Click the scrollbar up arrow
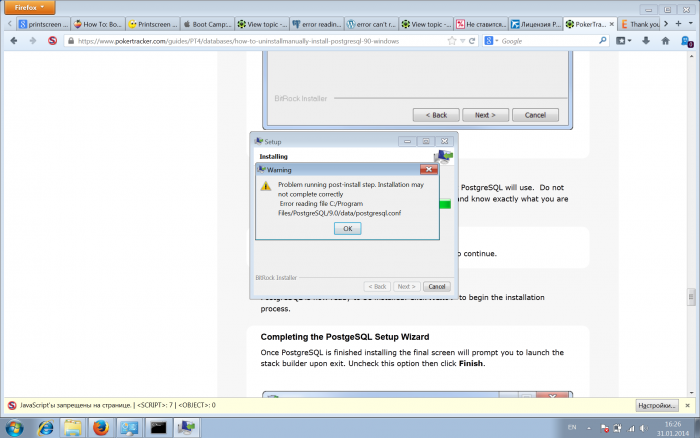This screenshot has width=700, height=438. click(x=691, y=55)
